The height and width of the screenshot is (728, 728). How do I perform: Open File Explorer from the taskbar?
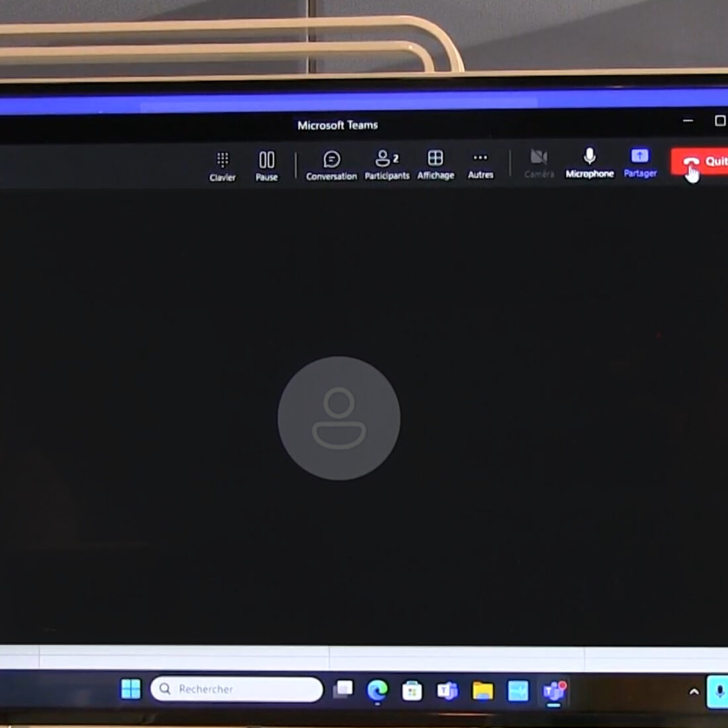tap(483, 691)
